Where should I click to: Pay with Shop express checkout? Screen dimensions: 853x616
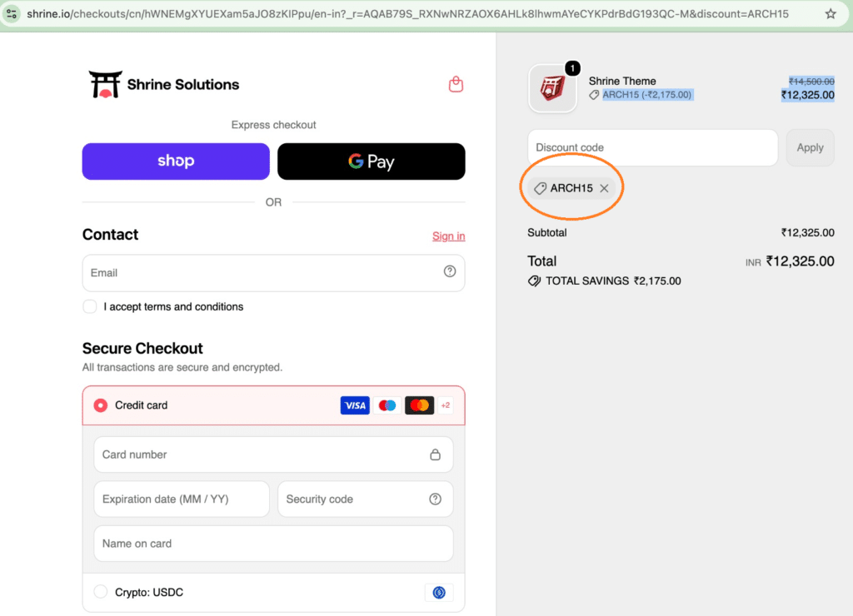[176, 161]
